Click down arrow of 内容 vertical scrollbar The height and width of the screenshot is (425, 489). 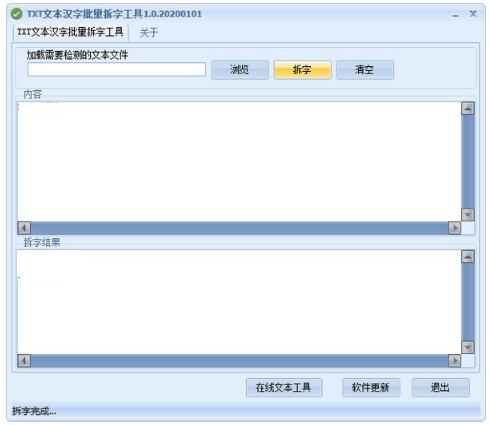coord(468,214)
